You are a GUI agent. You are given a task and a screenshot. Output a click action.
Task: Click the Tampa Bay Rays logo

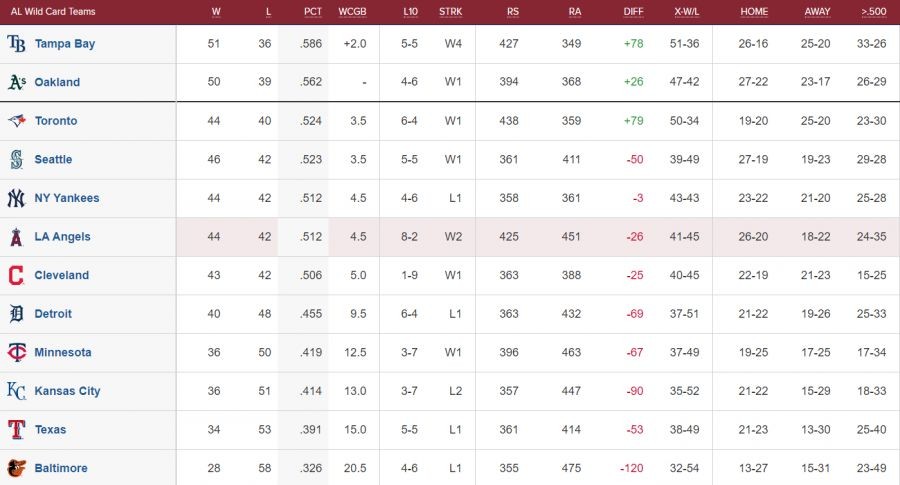pos(16,44)
